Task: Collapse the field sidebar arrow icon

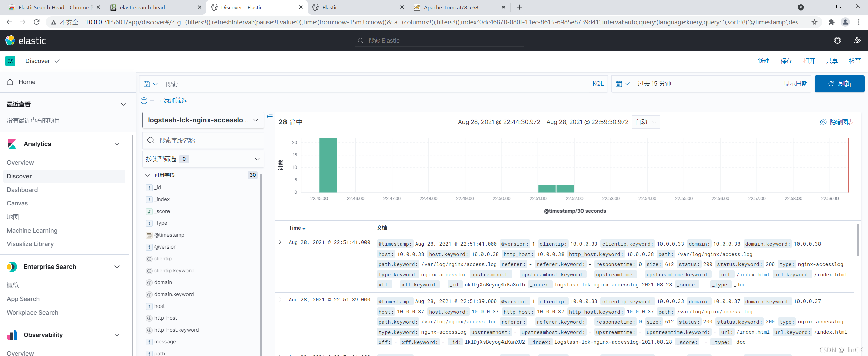Action: tap(270, 116)
